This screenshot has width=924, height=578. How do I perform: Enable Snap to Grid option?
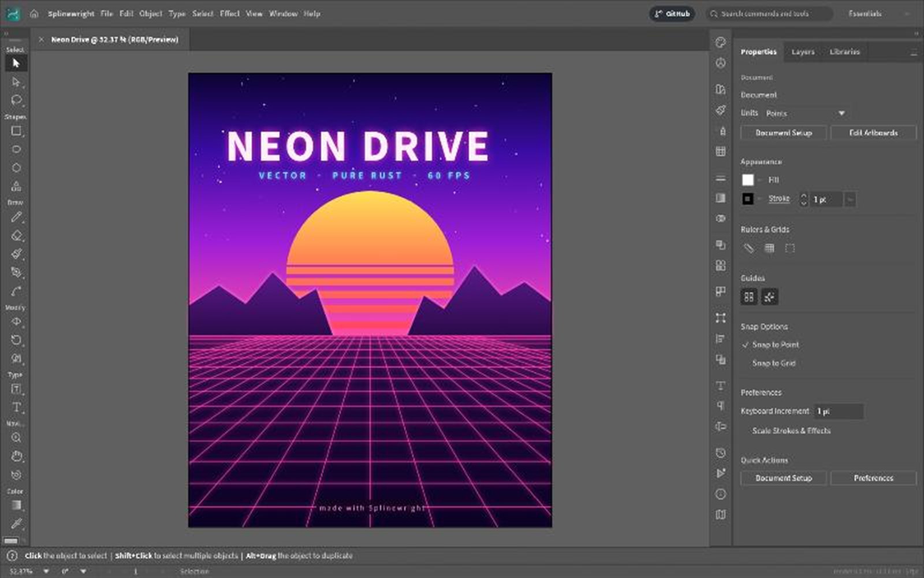pos(773,363)
